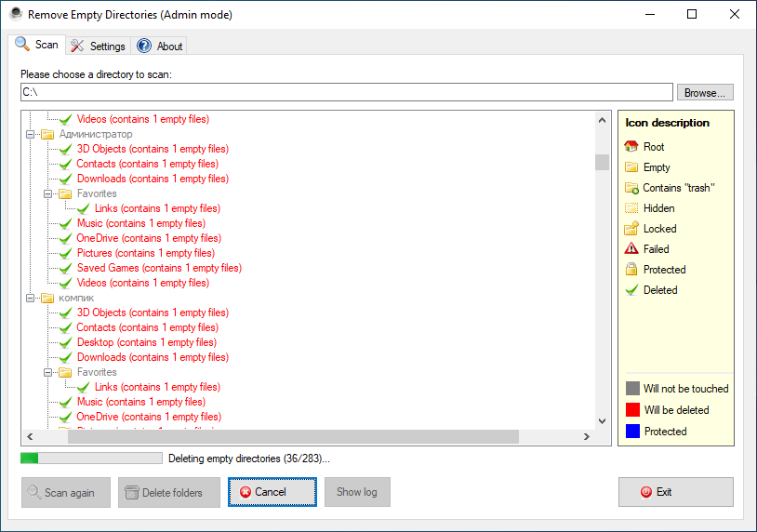
Task: Collapse the компик folder node
Action: click(30, 298)
